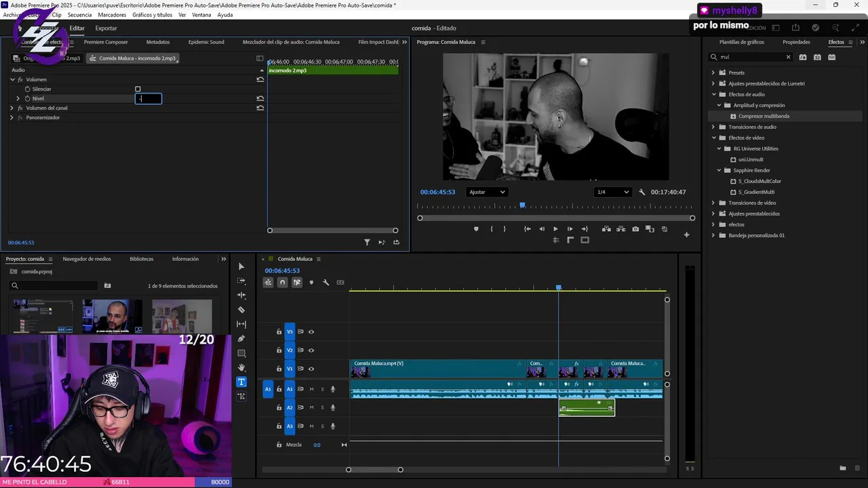Click the timeline captions track icon
The width and height of the screenshot is (868, 488).
[340, 282]
